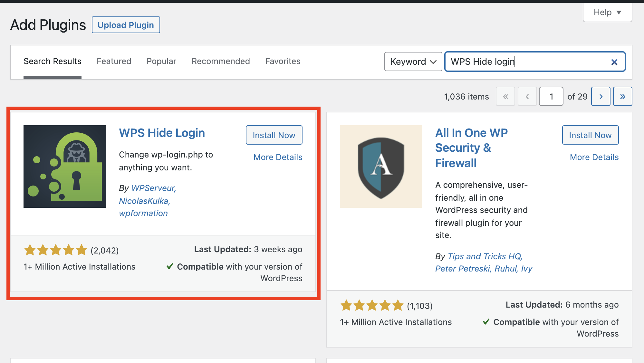
Task: Go to the previous page of results
Action: pyautogui.click(x=527, y=96)
